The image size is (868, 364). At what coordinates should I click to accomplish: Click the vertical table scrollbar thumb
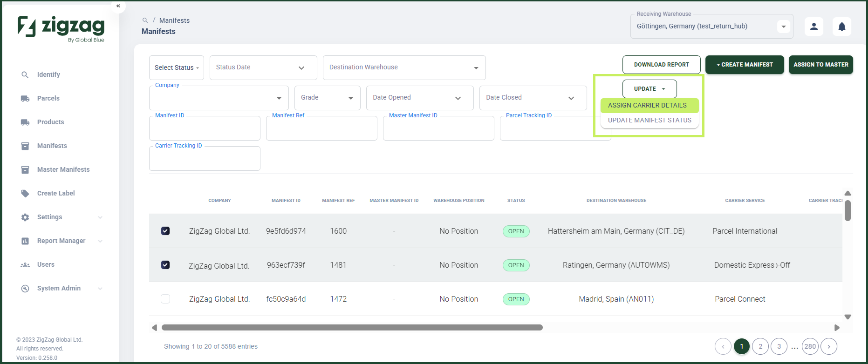[x=848, y=210]
